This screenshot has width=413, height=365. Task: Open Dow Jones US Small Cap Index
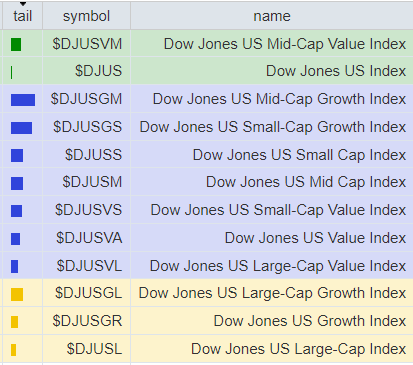click(299, 155)
